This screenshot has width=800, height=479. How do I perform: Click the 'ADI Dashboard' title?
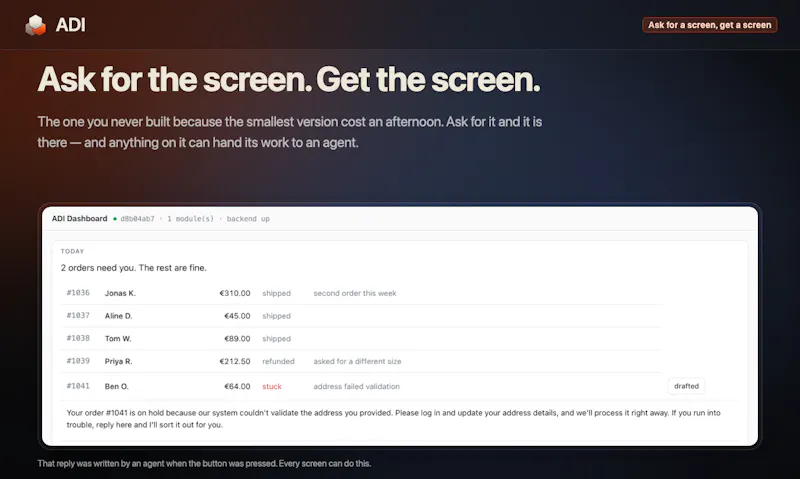click(80, 218)
